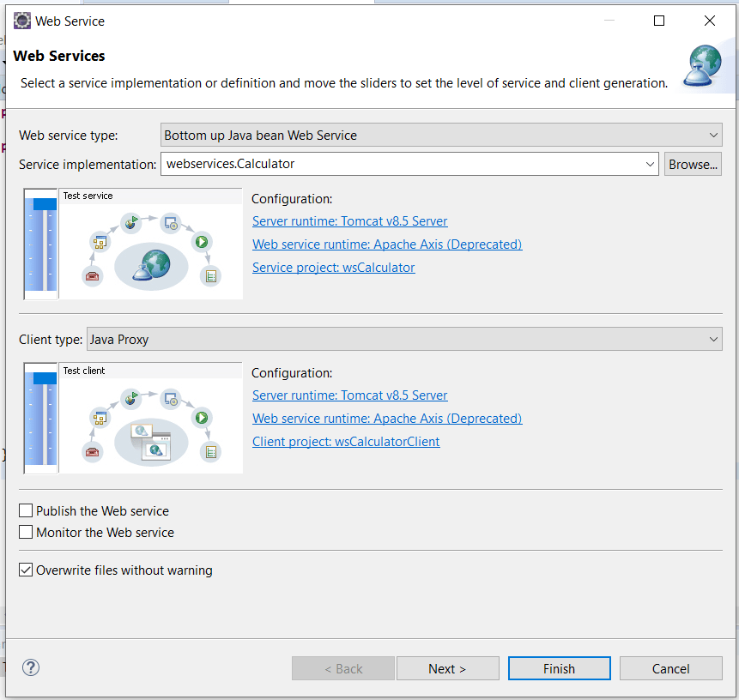This screenshot has height=700, width=739.
Task: Click the toolbox Develop stage icon in service diagram
Action: coord(92,275)
